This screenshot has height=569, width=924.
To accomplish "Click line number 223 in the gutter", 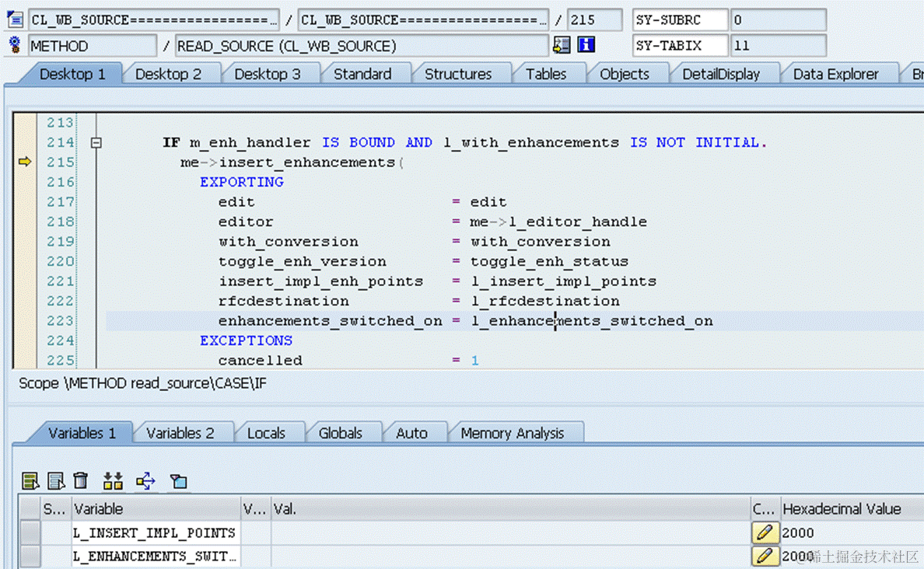I will [x=61, y=320].
